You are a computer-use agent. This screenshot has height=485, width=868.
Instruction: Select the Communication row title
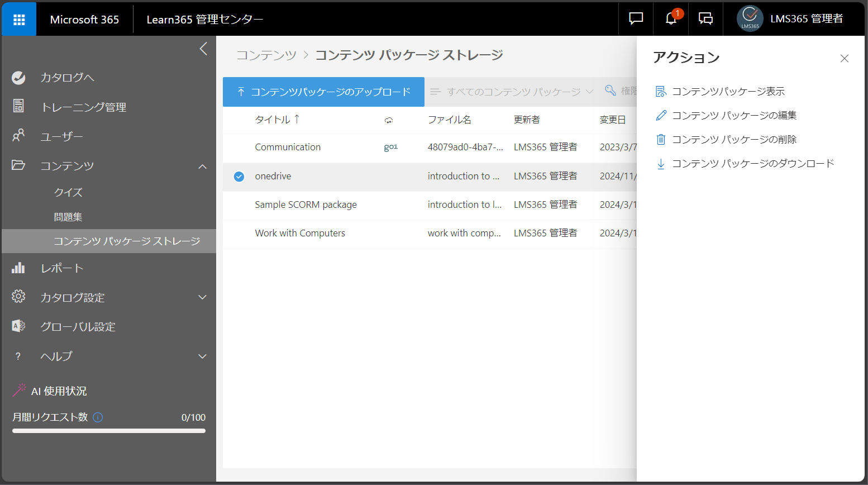[x=288, y=147]
